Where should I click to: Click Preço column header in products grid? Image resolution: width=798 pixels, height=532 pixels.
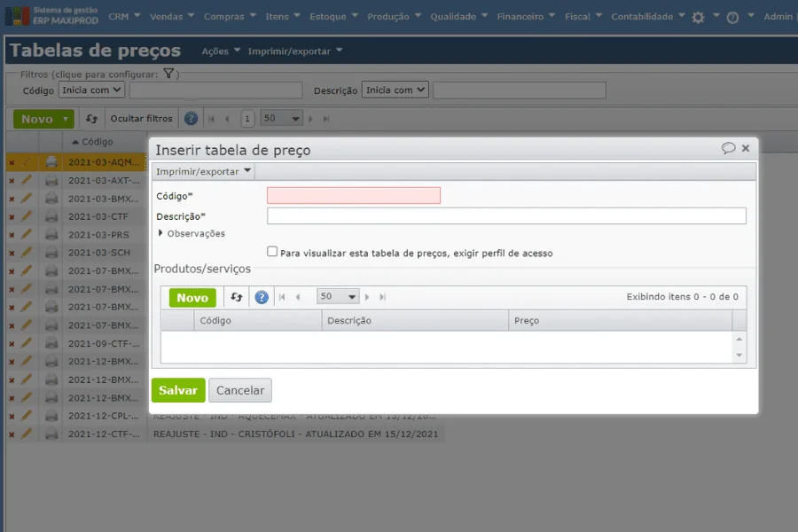click(620, 320)
